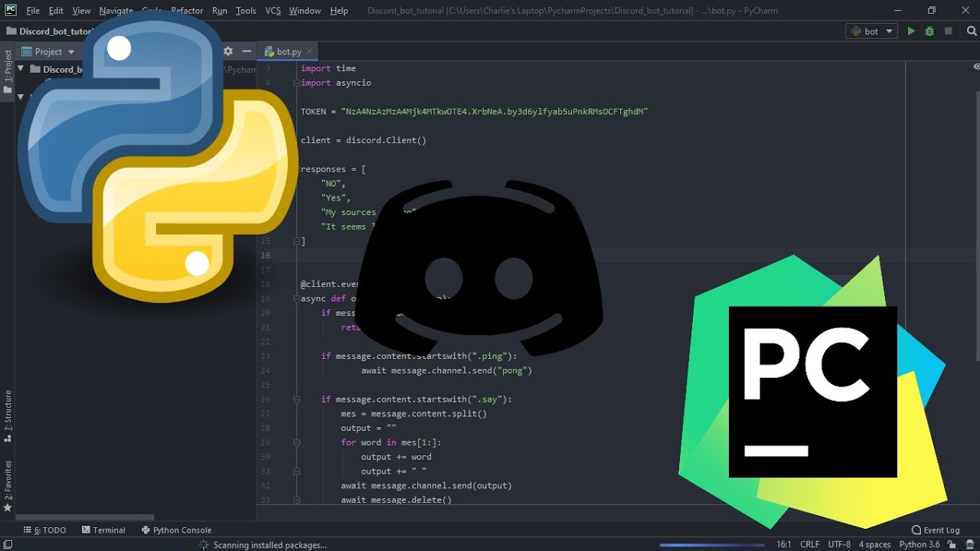Hide the Project panel with the minus icon
980x551 pixels.
[247, 51]
